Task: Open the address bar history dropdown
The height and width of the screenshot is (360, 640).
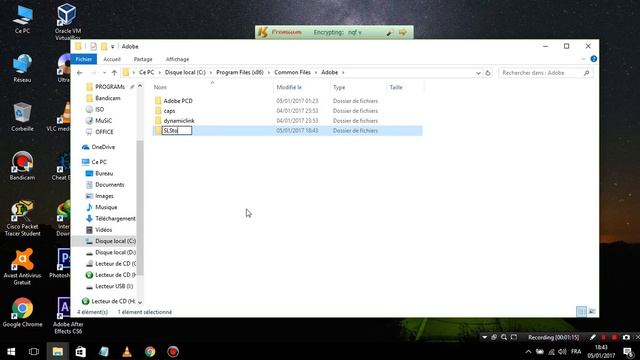Action: (x=478, y=73)
